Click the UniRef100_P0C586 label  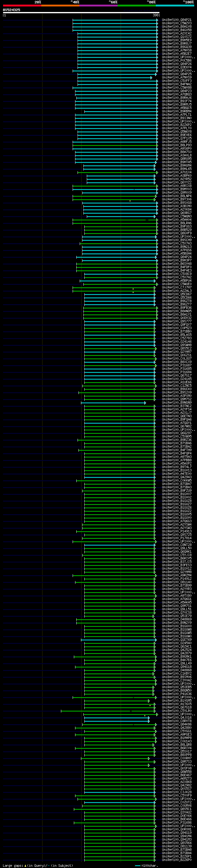[177, 61]
